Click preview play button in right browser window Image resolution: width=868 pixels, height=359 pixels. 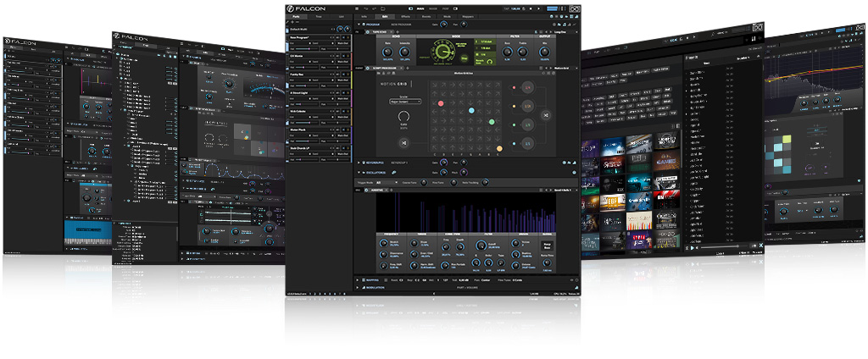[693, 248]
